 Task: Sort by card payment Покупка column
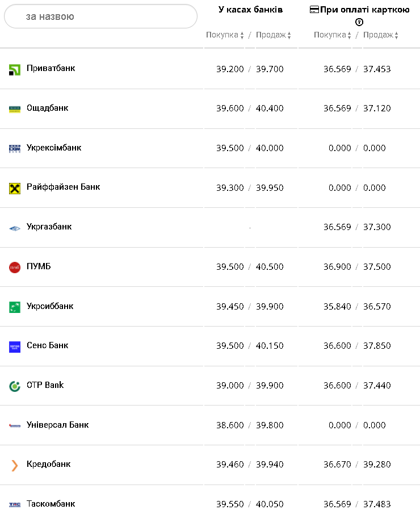pos(333,35)
